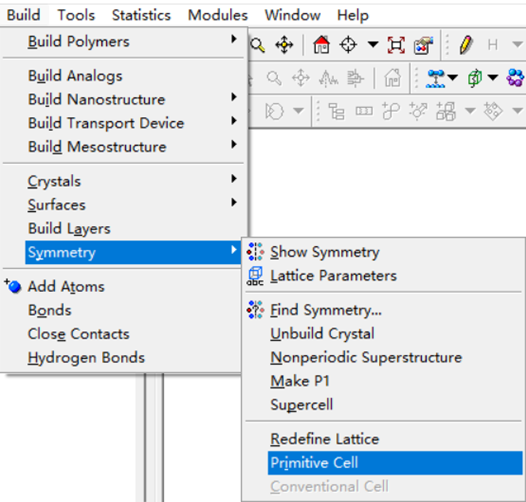The height and width of the screenshot is (502, 526).
Task: Open the Tools menu
Action: click(76, 15)
